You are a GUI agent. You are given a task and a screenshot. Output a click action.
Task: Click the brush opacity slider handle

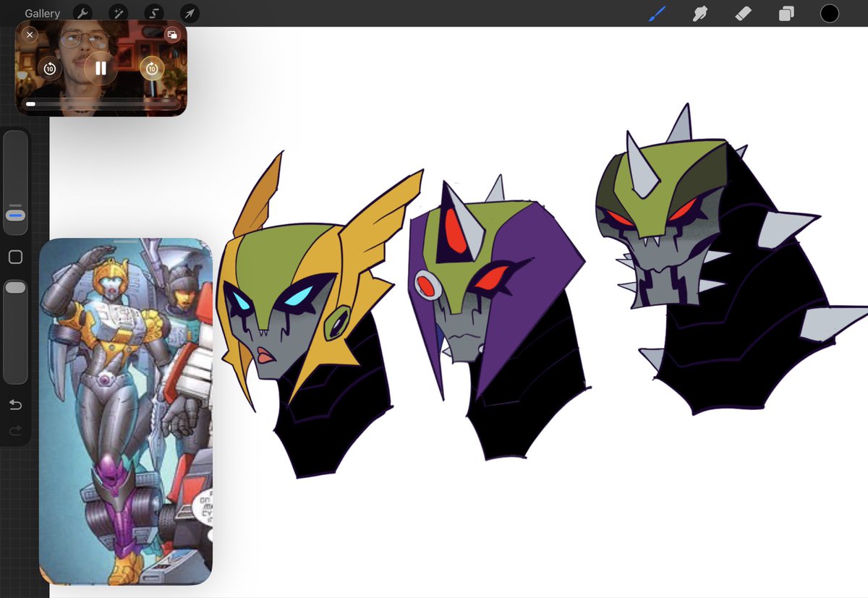coord(15,288)
